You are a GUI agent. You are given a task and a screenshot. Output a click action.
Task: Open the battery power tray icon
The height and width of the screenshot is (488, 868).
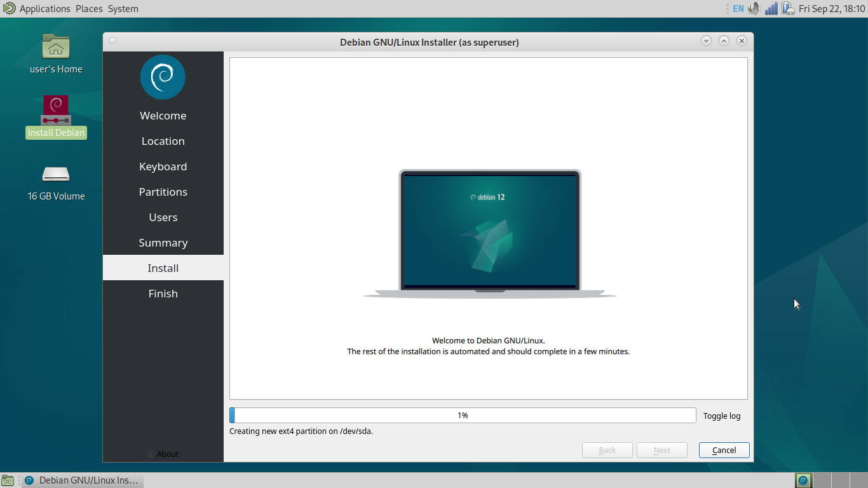(x=788, y=8)
